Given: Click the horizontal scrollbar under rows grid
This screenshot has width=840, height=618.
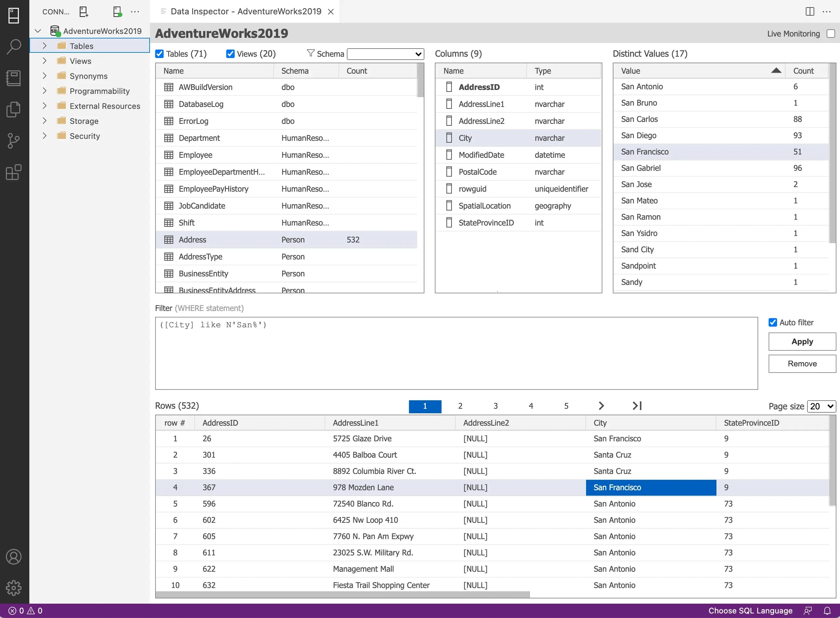Looking at the screenshot, I should point(342,595).
